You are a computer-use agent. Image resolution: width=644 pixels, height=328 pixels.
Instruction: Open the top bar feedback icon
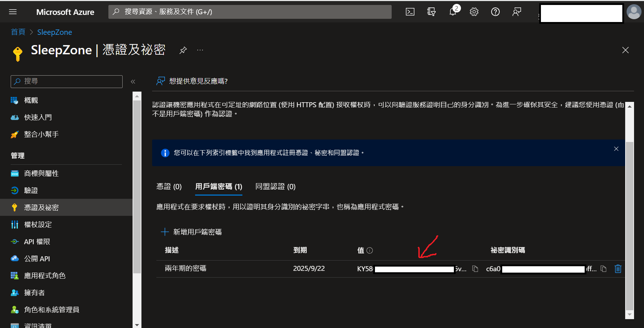click(517, 12)
